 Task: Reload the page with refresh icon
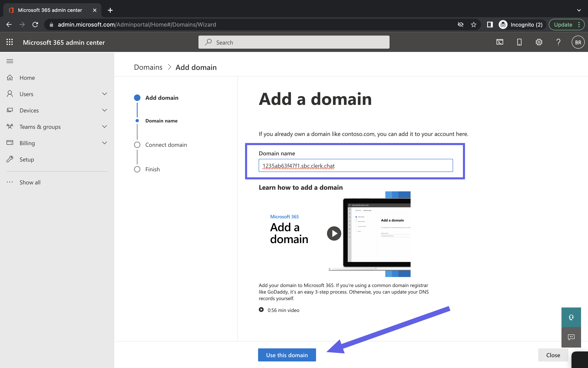pos(35,25)
